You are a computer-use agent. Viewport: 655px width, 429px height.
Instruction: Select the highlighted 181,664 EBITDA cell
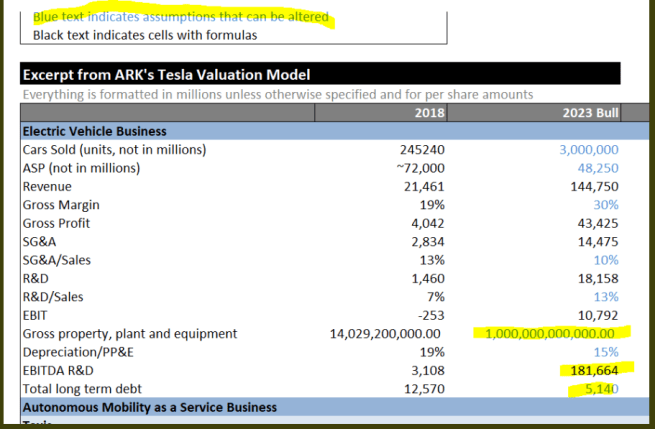pyautogui.click(x=594, y=370)
